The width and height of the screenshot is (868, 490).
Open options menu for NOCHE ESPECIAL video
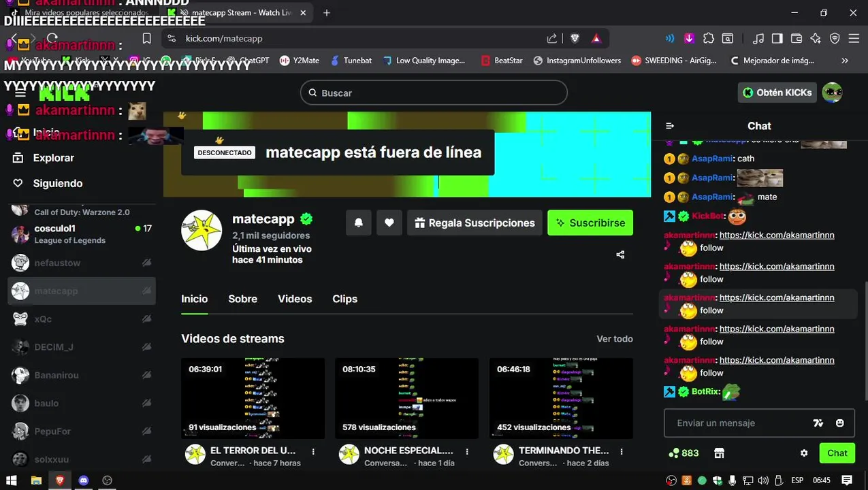(467, 451)
